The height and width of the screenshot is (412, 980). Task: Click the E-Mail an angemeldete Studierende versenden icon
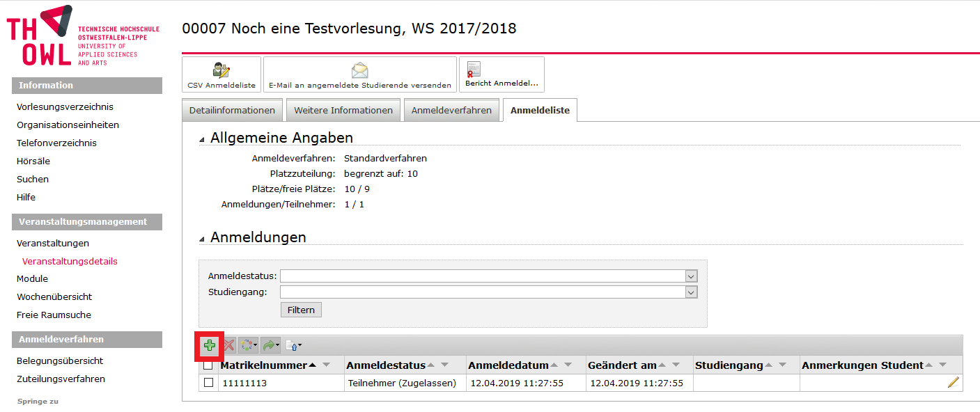coord(359,75)
